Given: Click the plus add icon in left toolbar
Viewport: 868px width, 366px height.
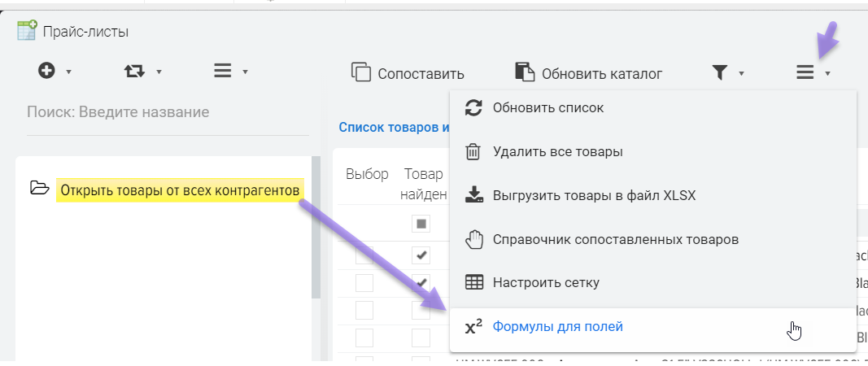Looking at the screenshot, I should tap(47, 72).
